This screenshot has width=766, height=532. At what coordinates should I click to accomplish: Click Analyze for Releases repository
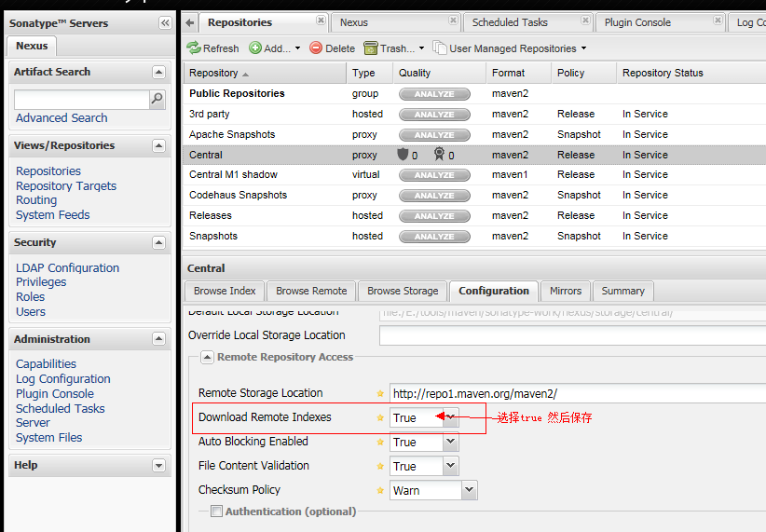434,216
